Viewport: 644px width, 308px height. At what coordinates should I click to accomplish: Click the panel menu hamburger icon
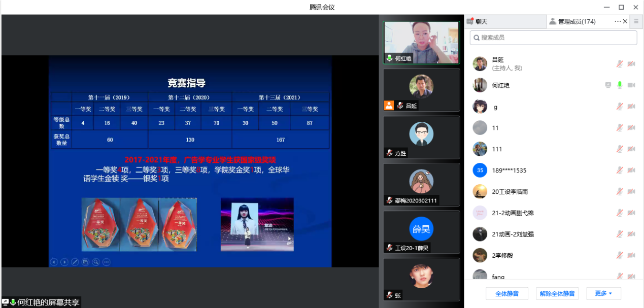[636, 21]
